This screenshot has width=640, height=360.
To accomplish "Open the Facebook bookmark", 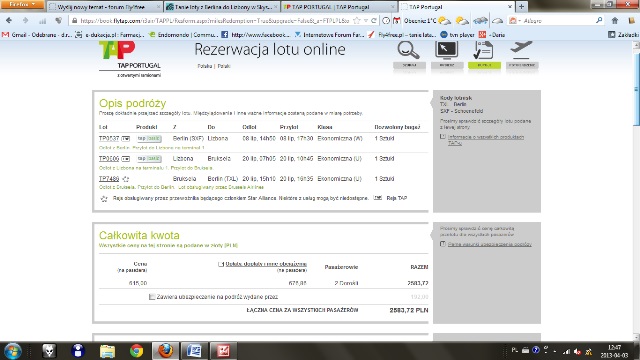I will (256, 35).
